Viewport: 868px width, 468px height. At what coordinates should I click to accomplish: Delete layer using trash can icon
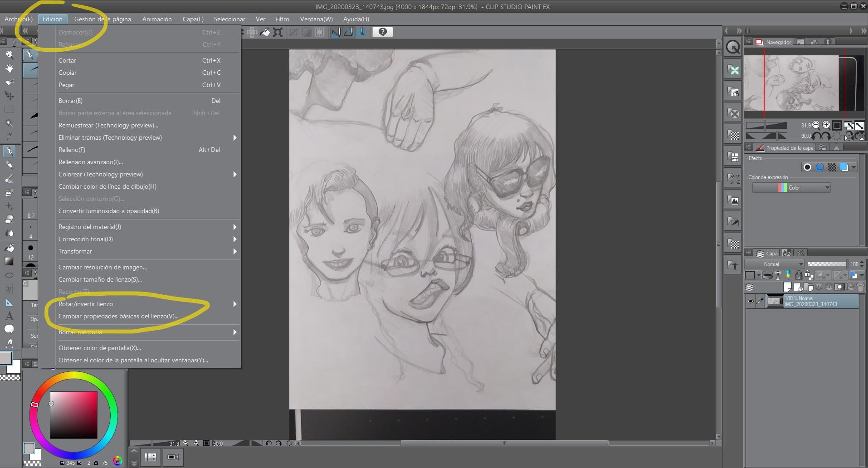[860, 287]
